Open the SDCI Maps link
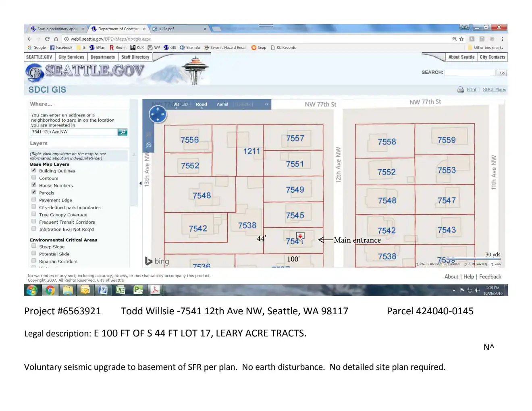 (495, 89)
